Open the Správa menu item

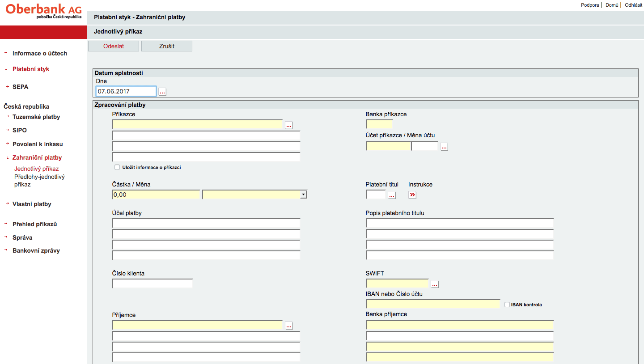(22, 237)
